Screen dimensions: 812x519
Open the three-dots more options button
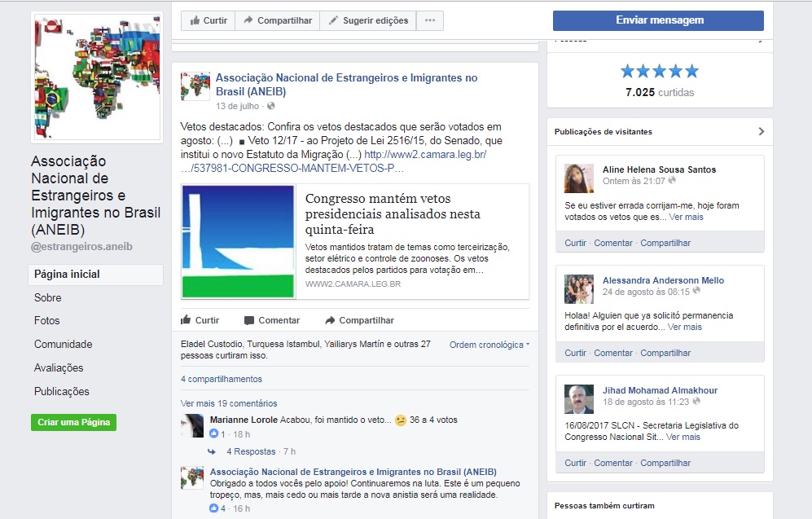[x=430, y=20]
